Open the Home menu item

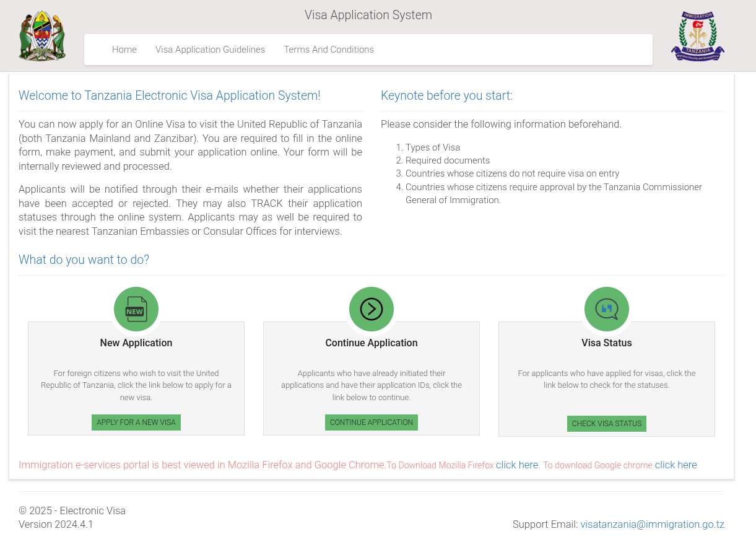tap(124, 50)
